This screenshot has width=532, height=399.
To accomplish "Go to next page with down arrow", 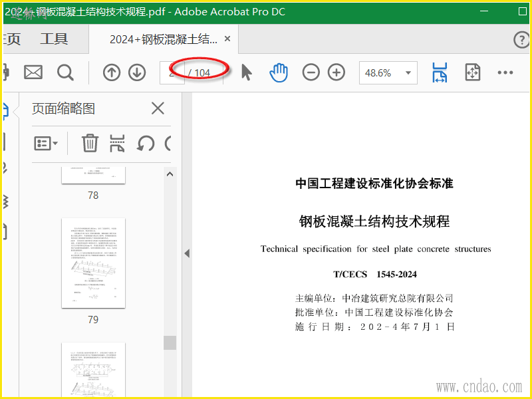I will click(x=137, y=72).
